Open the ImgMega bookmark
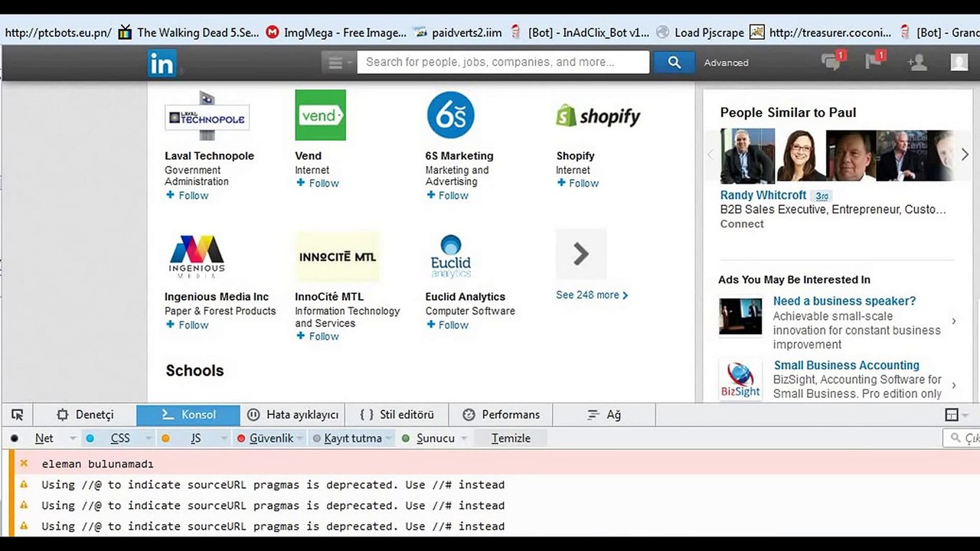 coord(336,32)
